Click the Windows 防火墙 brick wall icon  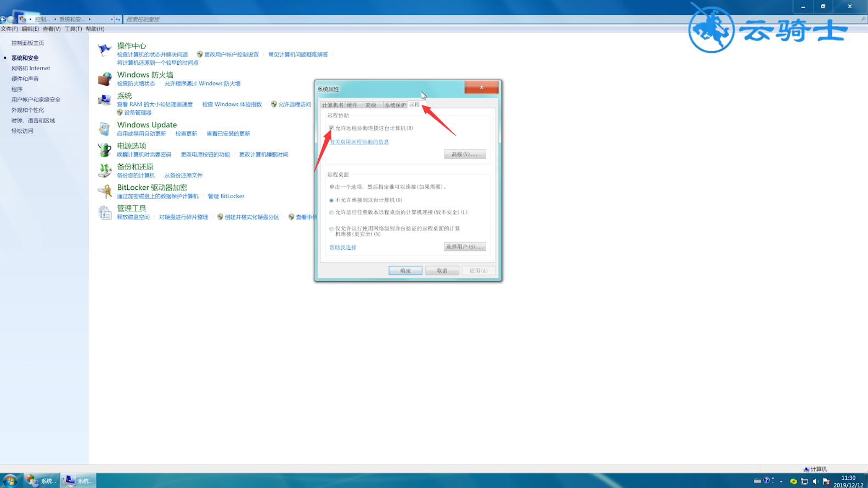(104, 79)
